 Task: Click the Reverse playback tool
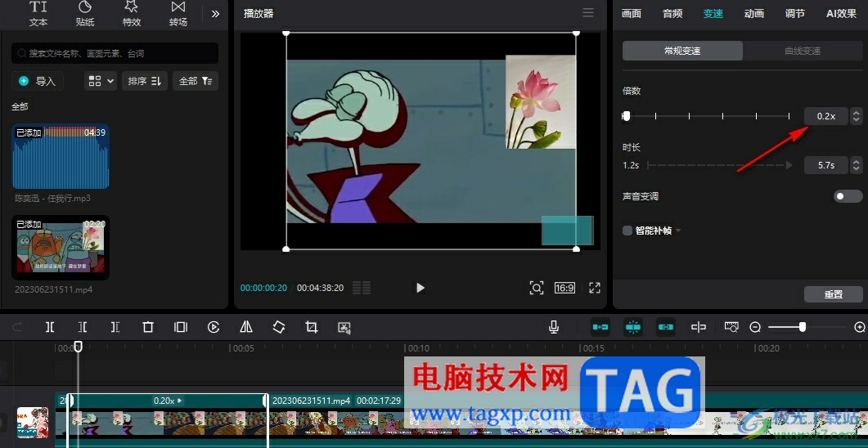click(214, 327)
